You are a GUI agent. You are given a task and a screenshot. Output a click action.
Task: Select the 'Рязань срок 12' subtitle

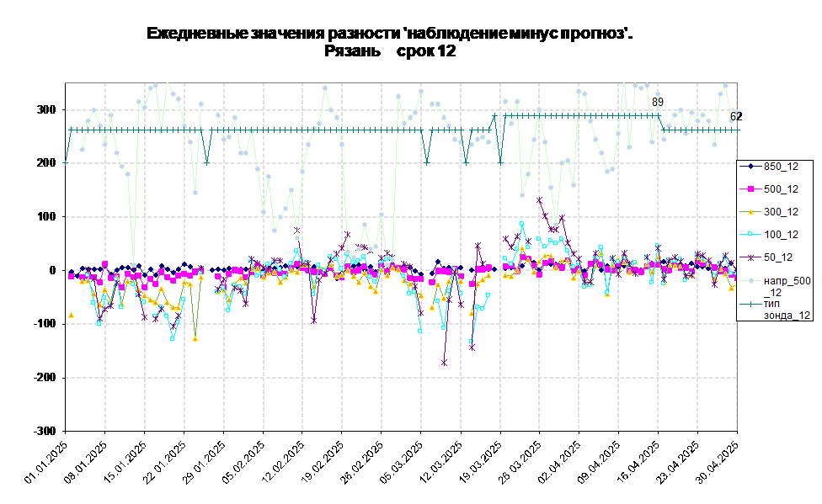point(389,50)
